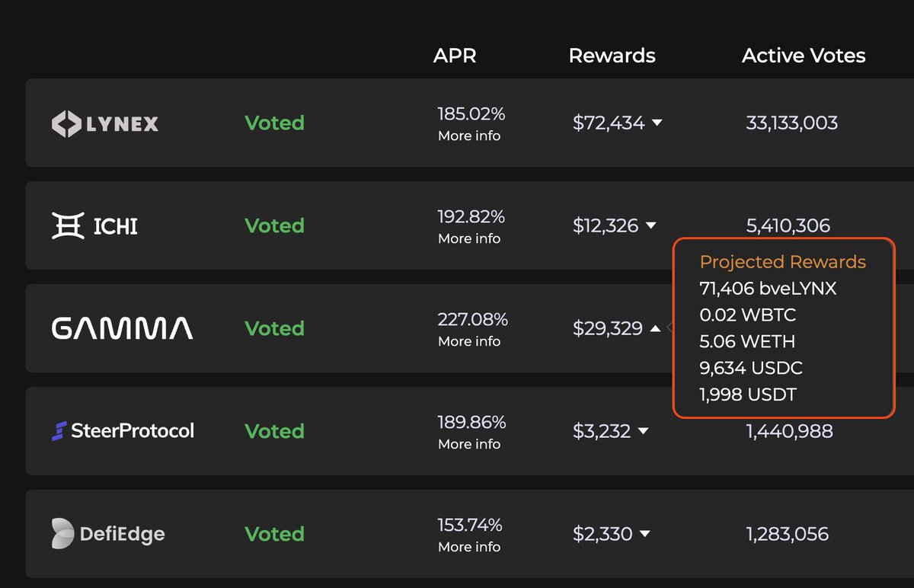
Task: Sort by the Active Votes column header
Action: [x=804, y=56]
